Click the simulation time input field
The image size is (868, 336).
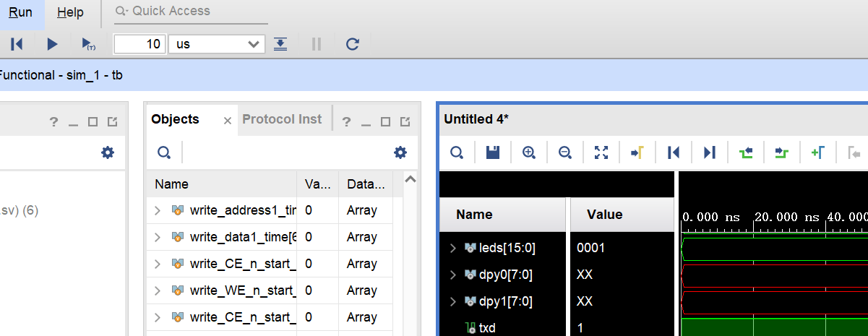point(140,44)
